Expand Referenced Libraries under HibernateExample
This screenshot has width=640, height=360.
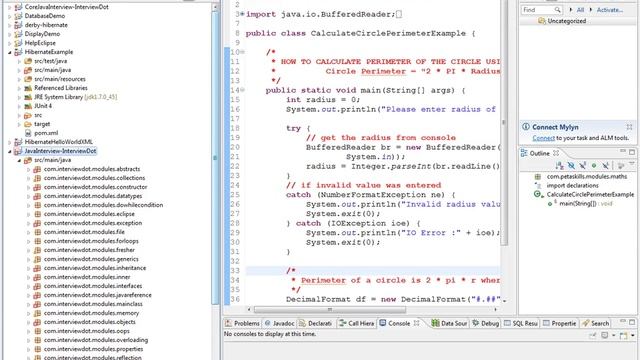pyautogui.click(x=19, y=88)
